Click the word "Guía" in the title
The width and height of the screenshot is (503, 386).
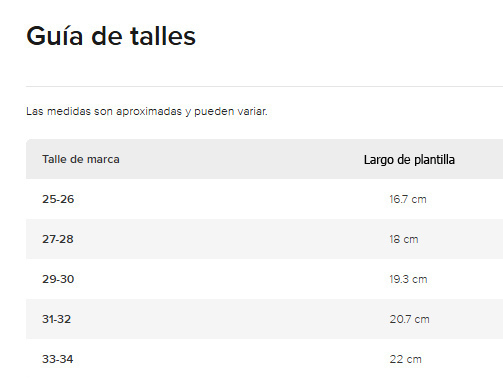(x=55, y=36)
